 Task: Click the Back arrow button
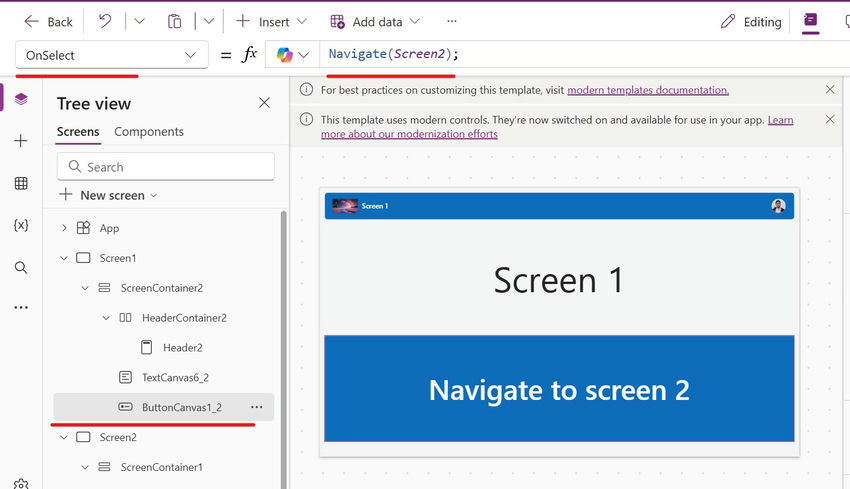(x=48, y=22)
